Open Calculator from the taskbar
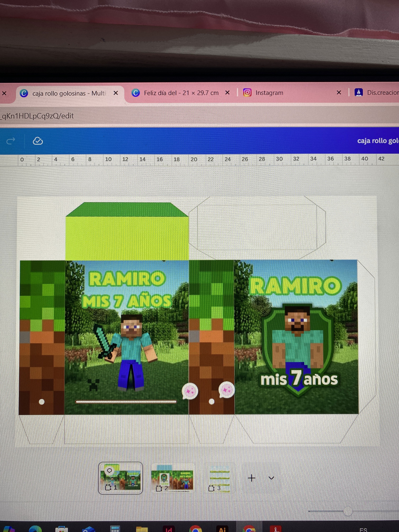 115,529
